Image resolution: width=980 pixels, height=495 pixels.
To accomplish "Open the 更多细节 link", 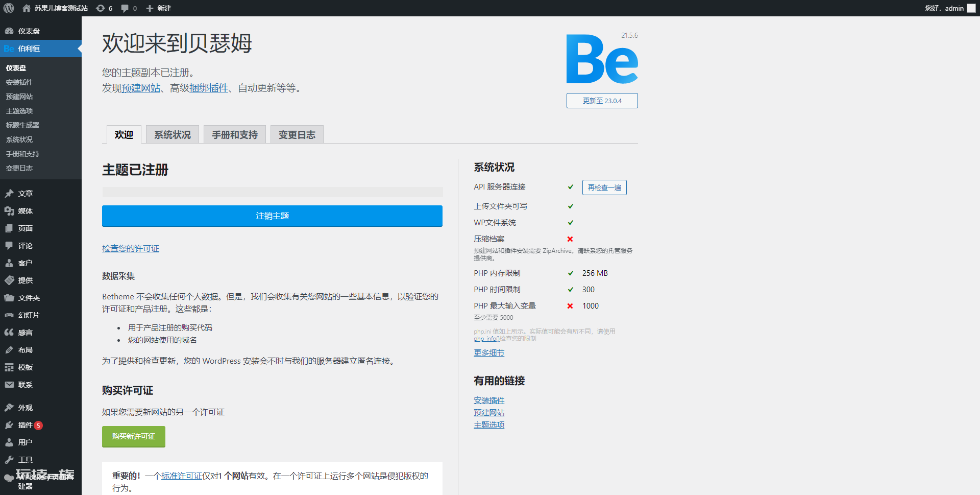I will 489,353.
